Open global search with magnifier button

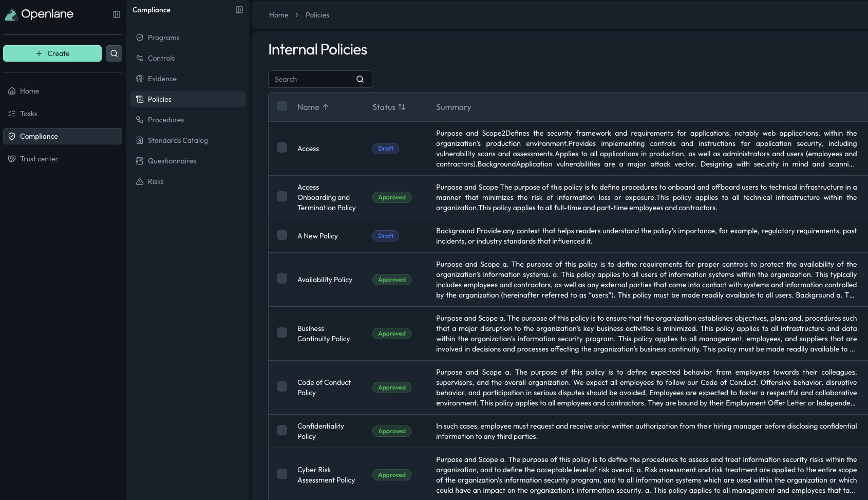tap(114, 53)
